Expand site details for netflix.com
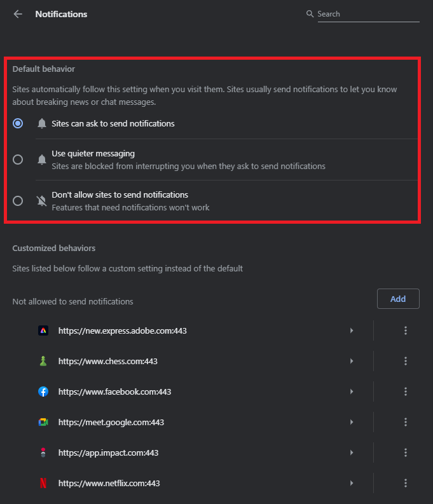The image size is (433, 504). tap(352, 483)
